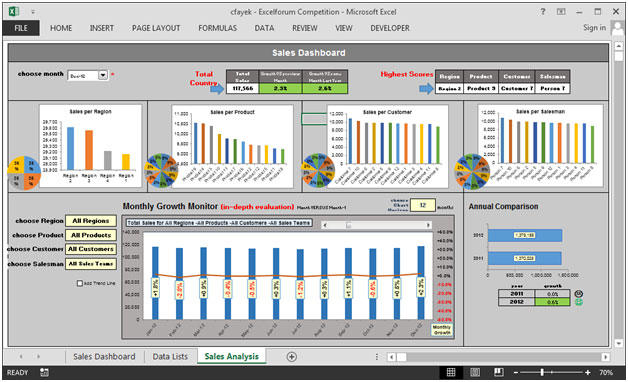Open the All Regions selector
628x382 pixels.
[x=91, y=221]
